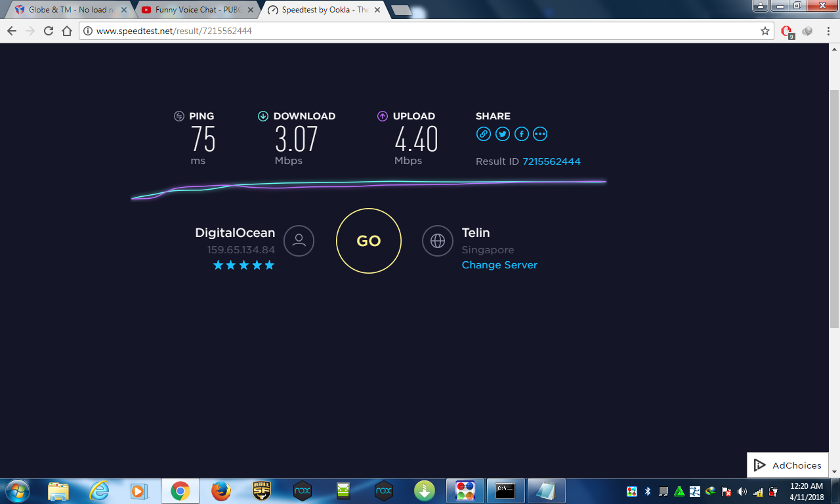This screenshot has width=840, height=504.
Task: Click the address bar with speedtest.net URL
Action: tap(427, 31)
